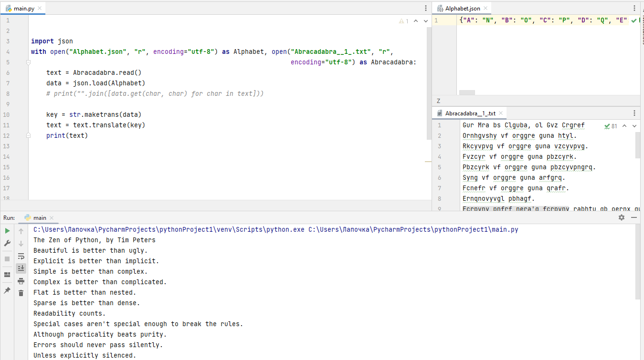Hide the Run tool window
This screenshot has height=360, width=644.
(634, 217)
